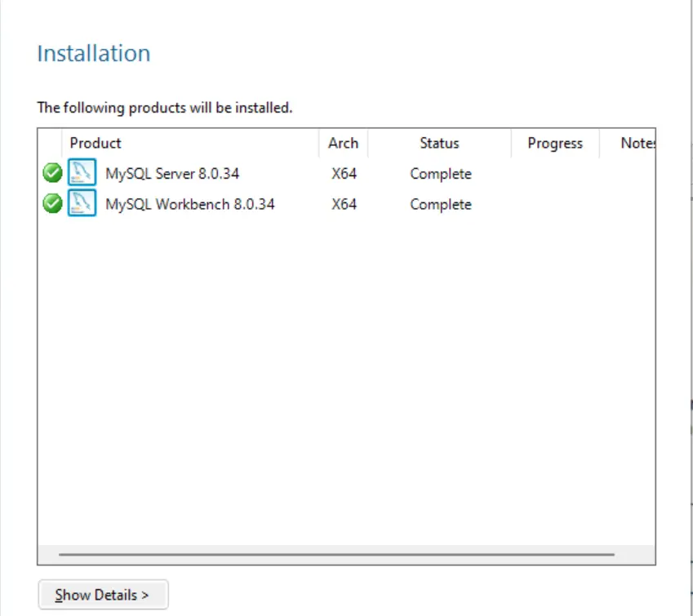
Task: Click the Installation heading
Action: coord(94,54)
